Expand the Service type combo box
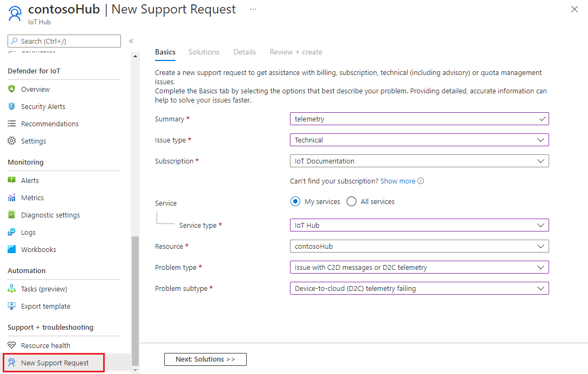The width and height of the screenshot is (588, 374). [x=419, y=225]
